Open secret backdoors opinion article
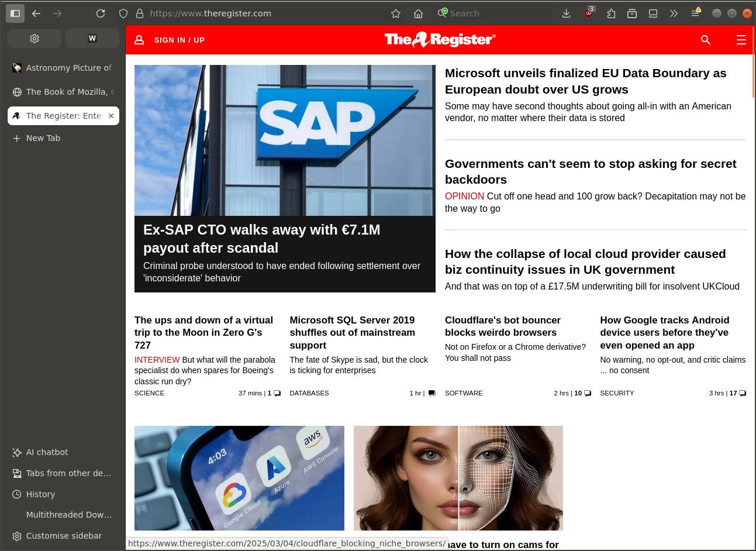Screen dimensions: 756x551 pos(591,171)
